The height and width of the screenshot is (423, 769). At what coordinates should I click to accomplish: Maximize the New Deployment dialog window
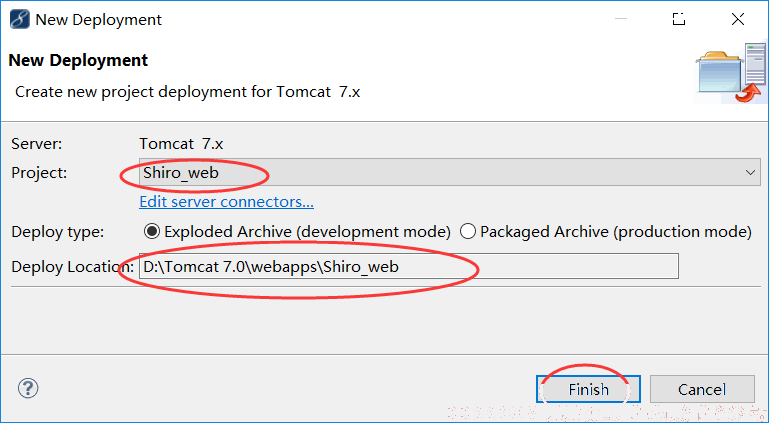click(679, 19)
